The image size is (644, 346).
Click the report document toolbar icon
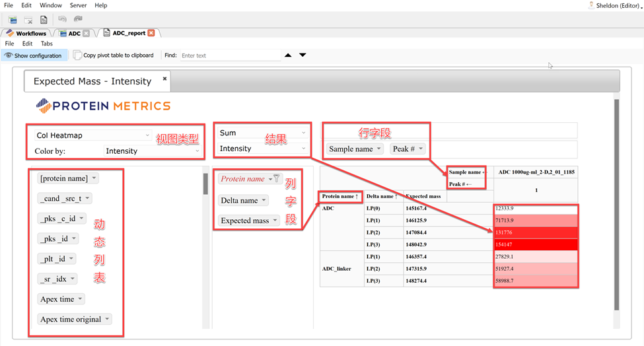44,20
